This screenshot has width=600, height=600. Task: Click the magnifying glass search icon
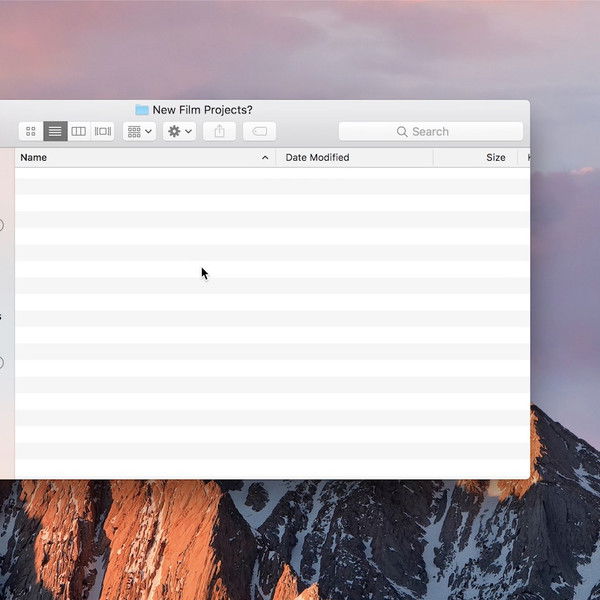click(402, 131)
